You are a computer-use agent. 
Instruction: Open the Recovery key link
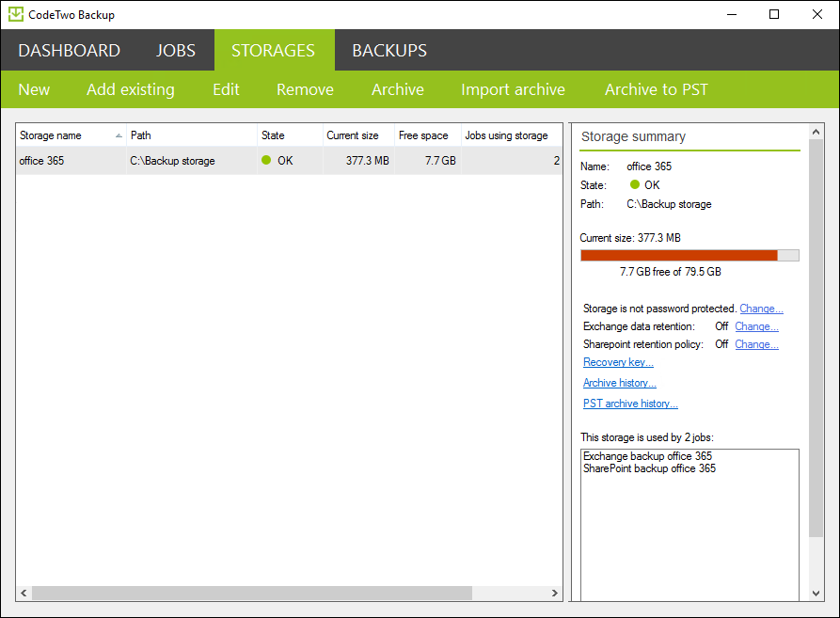tap(618, 362)
